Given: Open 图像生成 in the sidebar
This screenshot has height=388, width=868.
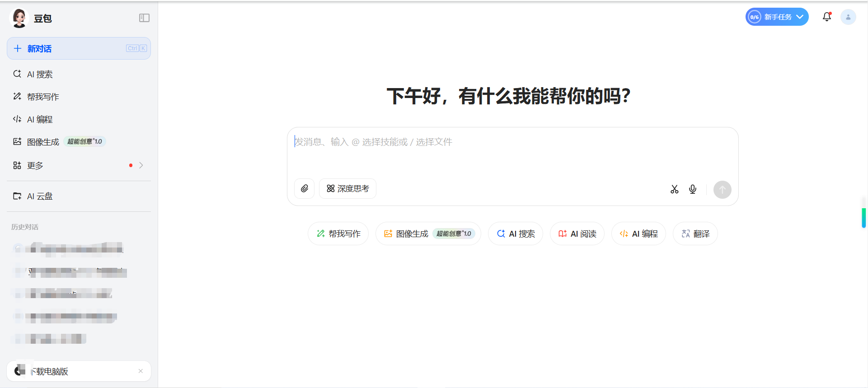Looking at the screenshot, I should (x=79, y=142).
